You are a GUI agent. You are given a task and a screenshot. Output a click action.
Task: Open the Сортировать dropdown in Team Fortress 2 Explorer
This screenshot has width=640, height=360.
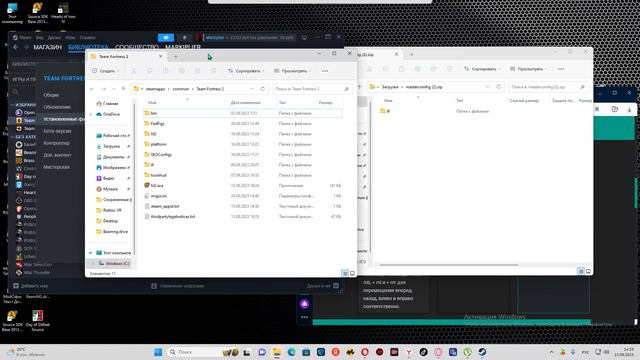246,71
